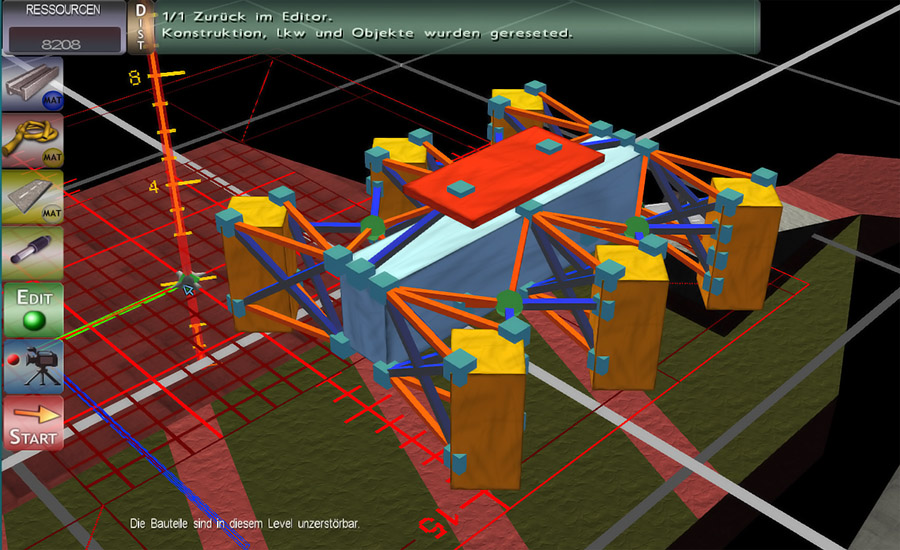Click the red record dot beside camera

tap(13, 359)
